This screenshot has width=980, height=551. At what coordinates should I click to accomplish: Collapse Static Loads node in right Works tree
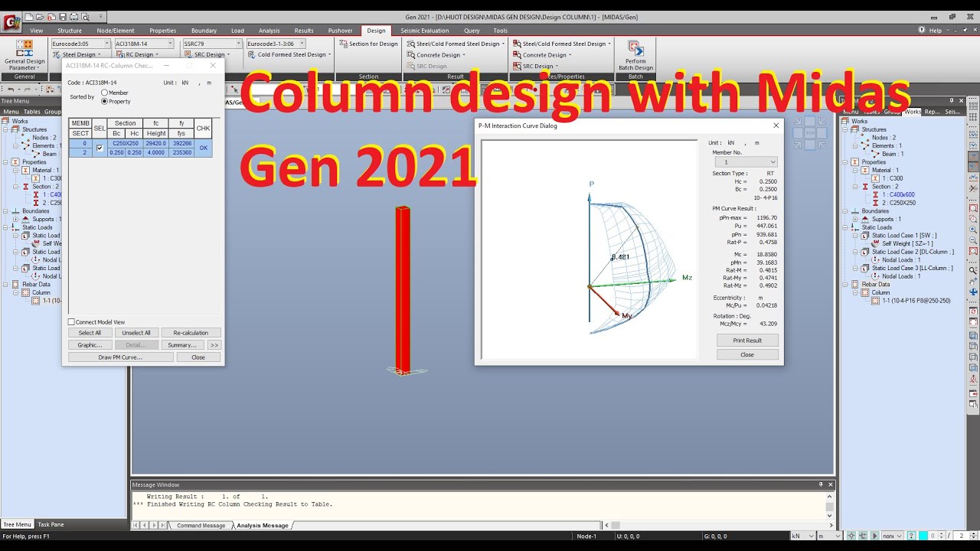pos(845,227)
